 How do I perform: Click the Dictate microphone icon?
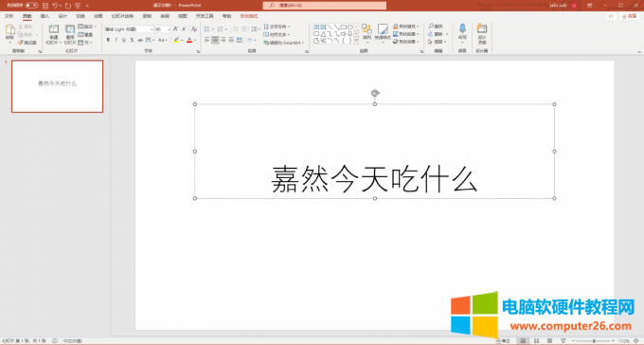coord(462,28)
